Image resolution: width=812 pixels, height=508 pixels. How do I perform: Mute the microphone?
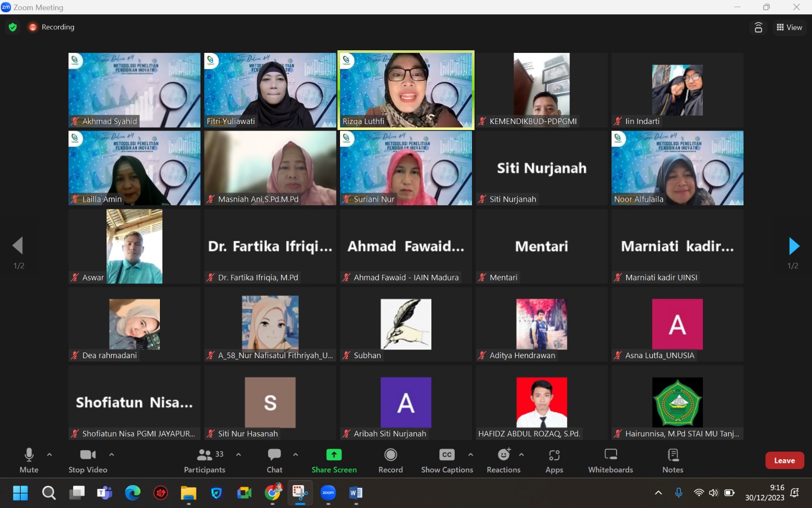[x=29, y=460]
